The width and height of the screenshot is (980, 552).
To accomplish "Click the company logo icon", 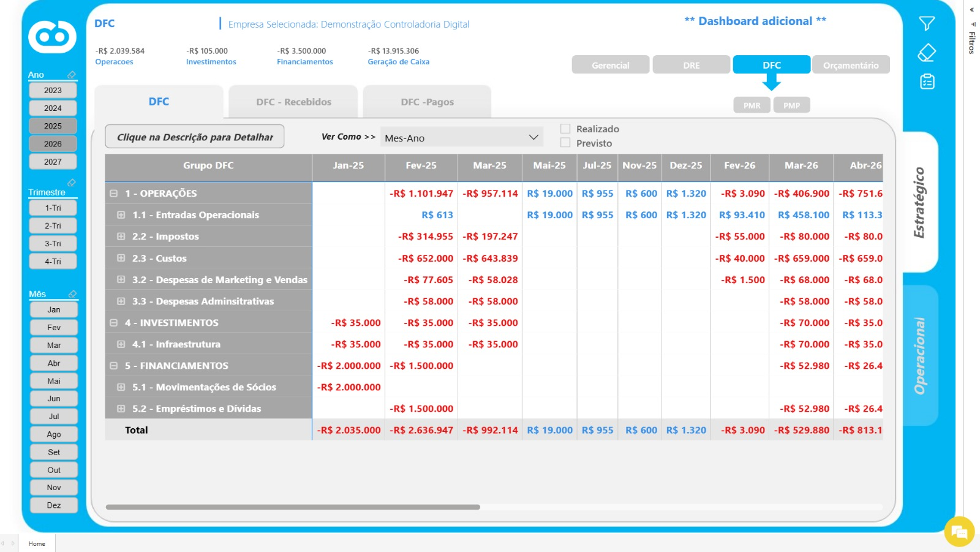I will click(53, 37).
